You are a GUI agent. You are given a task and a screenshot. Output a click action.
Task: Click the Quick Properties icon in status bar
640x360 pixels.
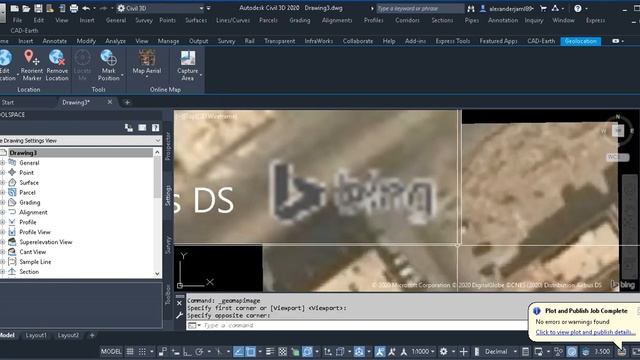(526, 351)
